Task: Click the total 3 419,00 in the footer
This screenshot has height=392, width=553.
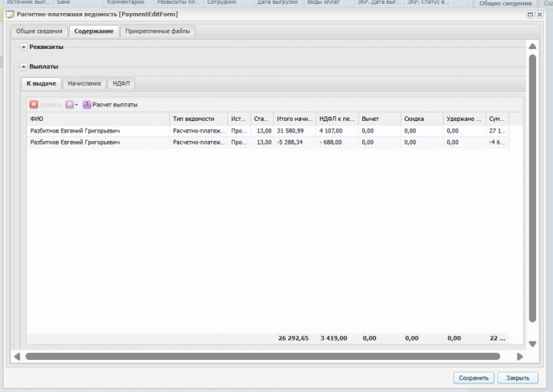Action: pos(334,338)
